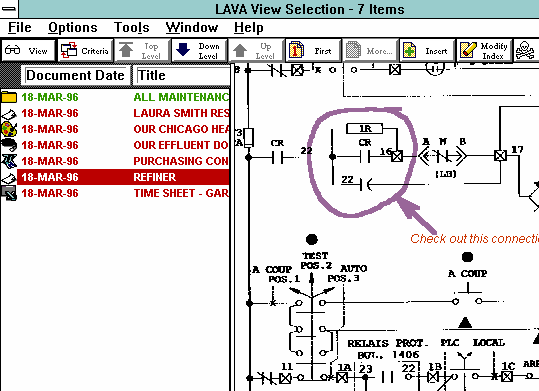Click the Insert document button
Screen dimensions: 539x391
(x=427, y=51)
